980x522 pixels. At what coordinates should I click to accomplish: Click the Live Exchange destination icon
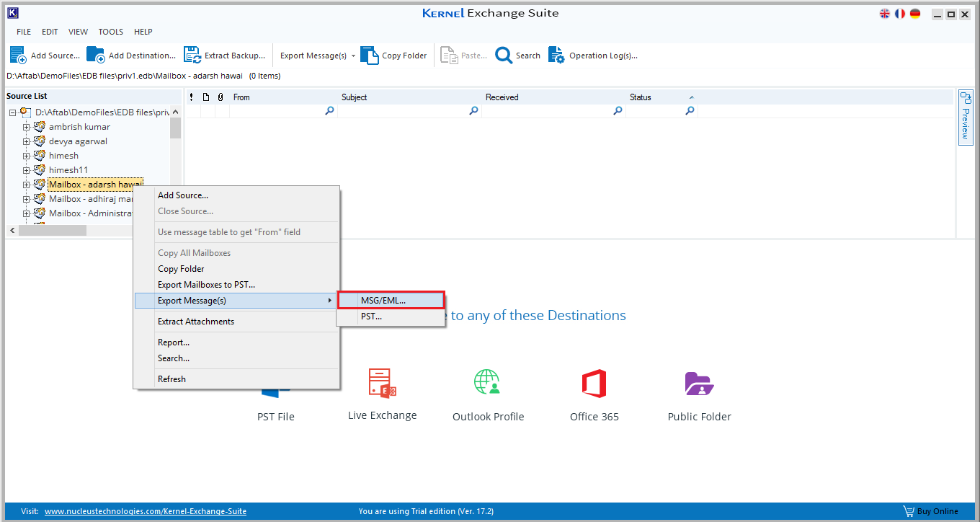point(382,383)
